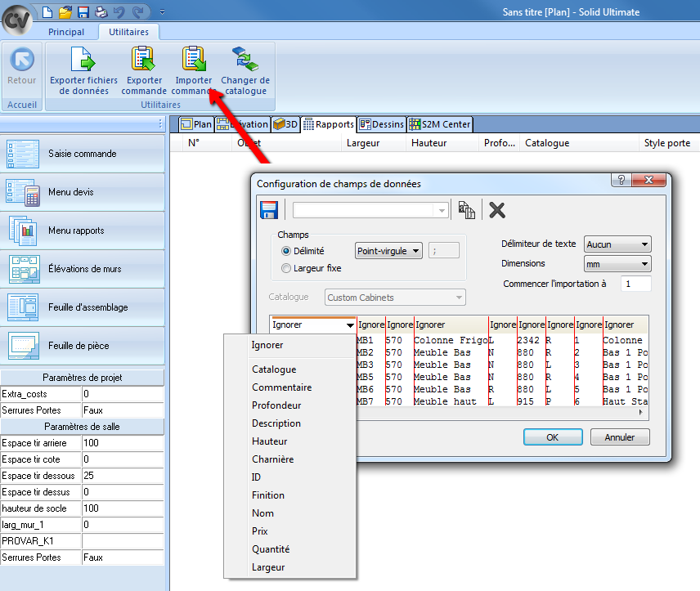The image size is (700, 591).
Task: Open Feuille d'assemblage from the side panel
Action: pyautogui.click(x=83, y=307)
